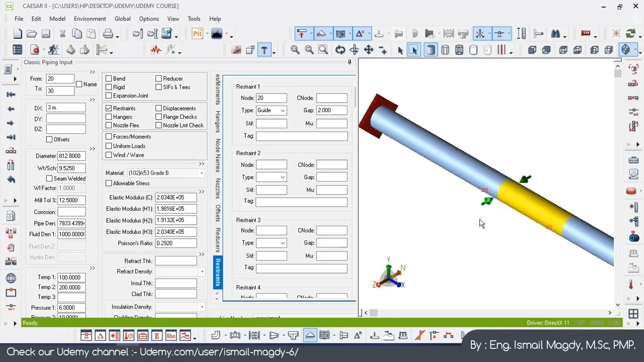Viewport: 644px width, 362px height.
Task: Open the Environment menu
Action: pyautogui.click(x=90, y=19)
